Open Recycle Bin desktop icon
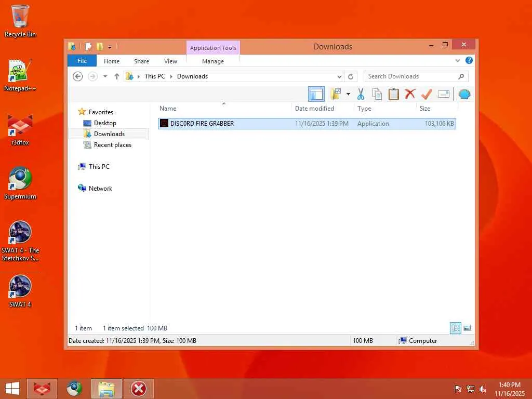 coord(20,21)
